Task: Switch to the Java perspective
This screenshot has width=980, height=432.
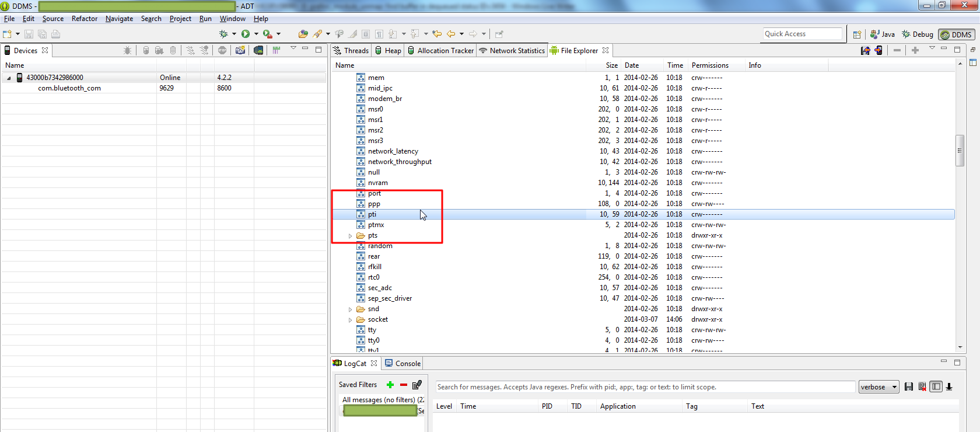Action: (x=883, y=34)
